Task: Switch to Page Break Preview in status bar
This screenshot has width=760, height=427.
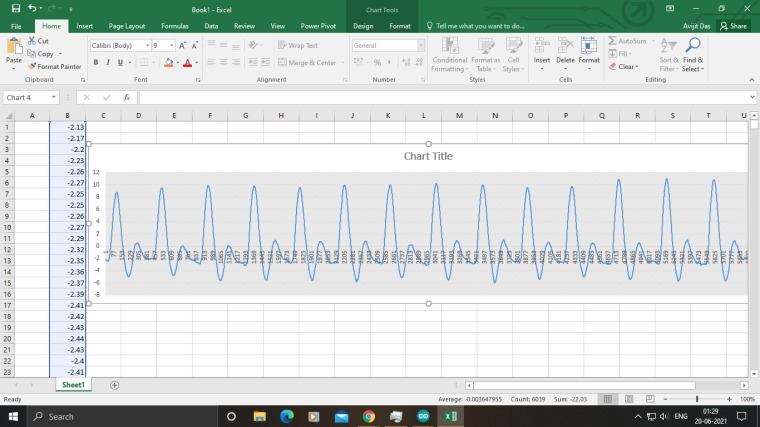Action: (650, 399)
